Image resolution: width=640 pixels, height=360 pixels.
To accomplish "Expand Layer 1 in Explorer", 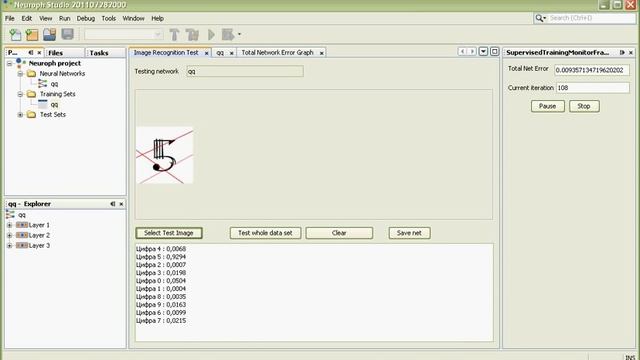I will (x=9, y=225).
